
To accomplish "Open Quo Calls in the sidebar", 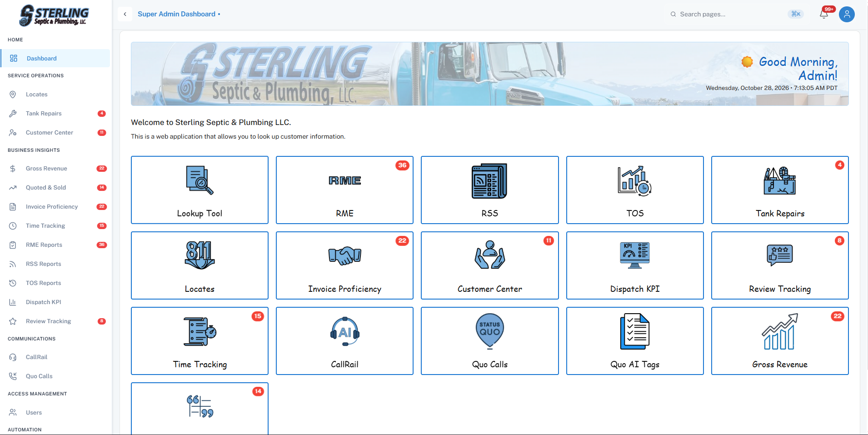I will pos(55,376).
